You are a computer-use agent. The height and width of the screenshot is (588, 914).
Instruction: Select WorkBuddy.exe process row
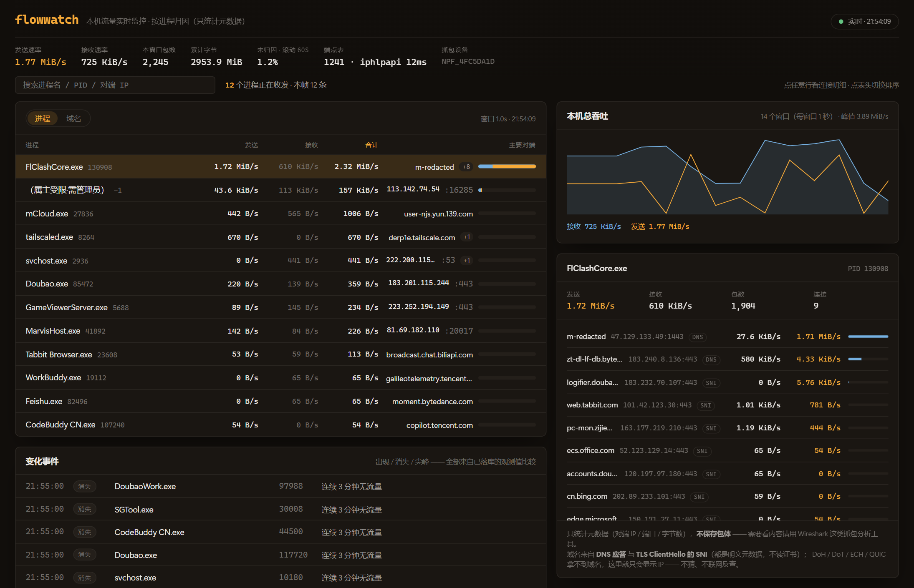tap(280, 378)
